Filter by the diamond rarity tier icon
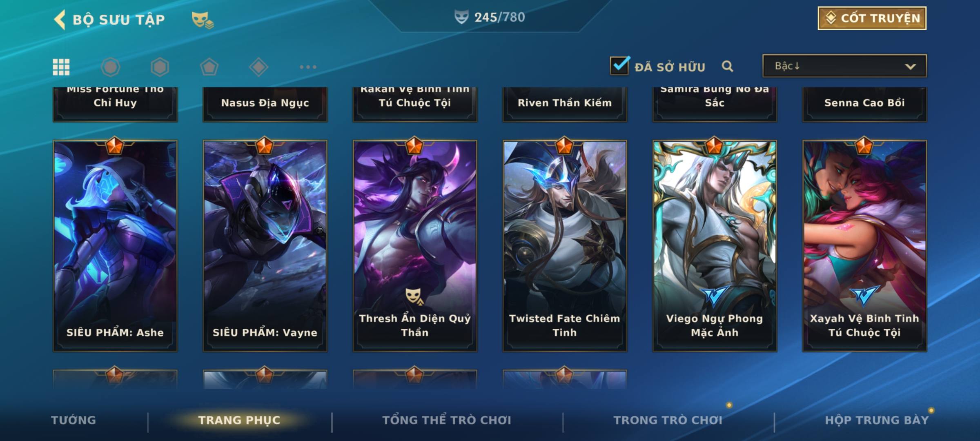 pos(258,67)
